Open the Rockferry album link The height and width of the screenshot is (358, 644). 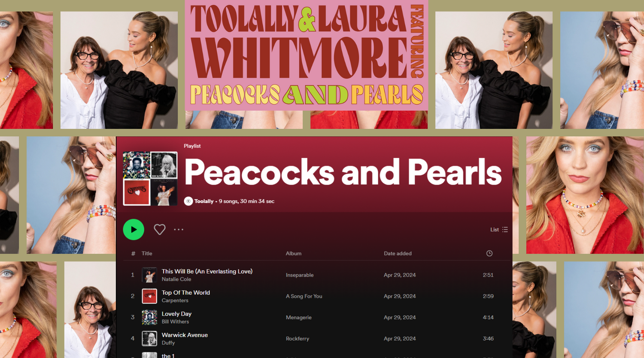pyautogui.click(x=297, y=339)
